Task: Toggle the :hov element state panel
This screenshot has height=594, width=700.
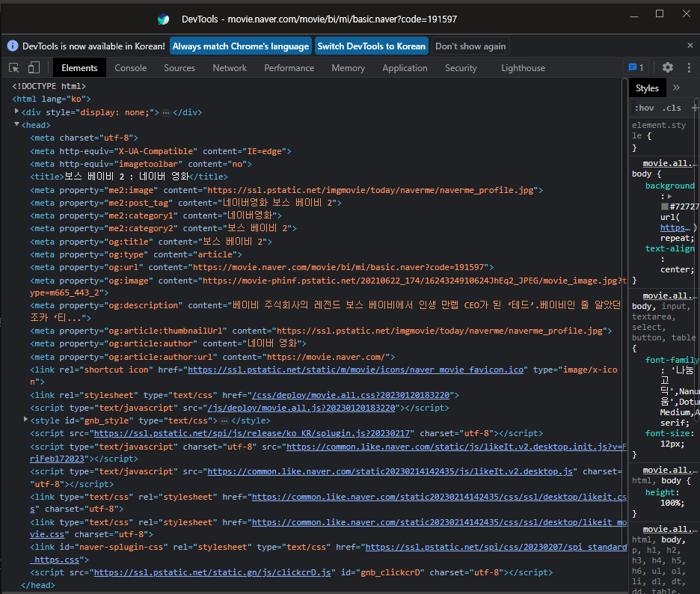Action: click(x=644, y=108)
